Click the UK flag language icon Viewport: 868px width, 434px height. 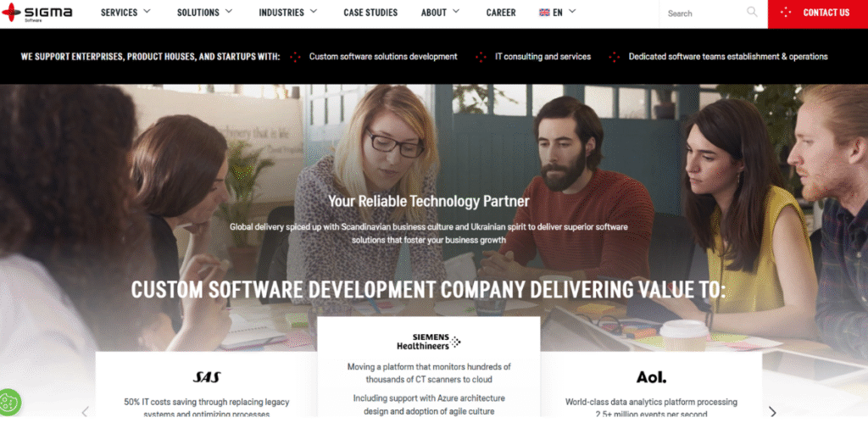[x=544, y=12]
